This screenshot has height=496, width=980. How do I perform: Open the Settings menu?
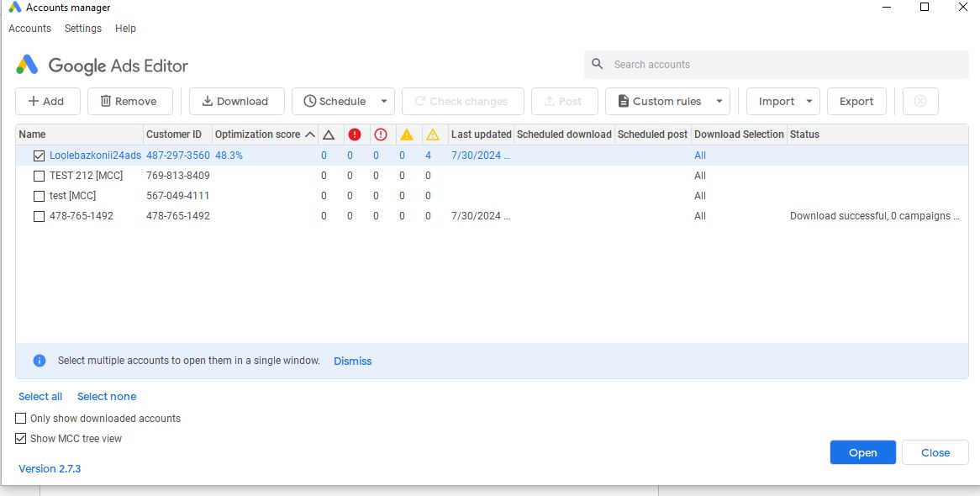click(83, 28)
